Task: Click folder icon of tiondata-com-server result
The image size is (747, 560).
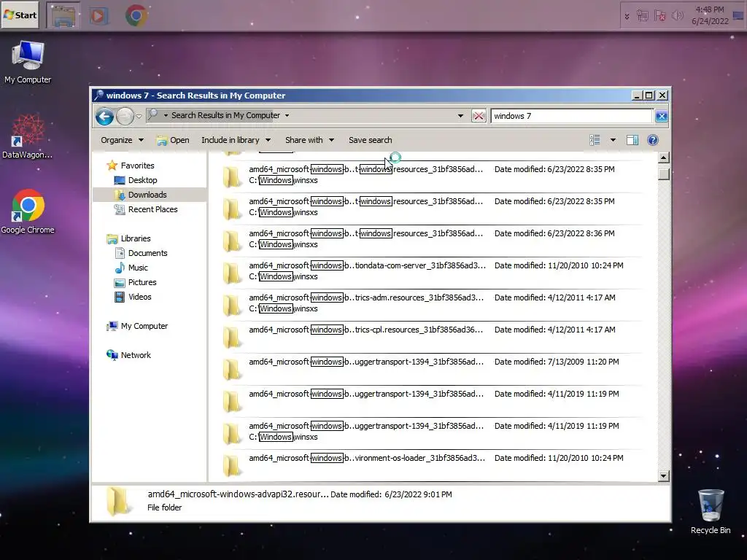Action: coord(231,273)
